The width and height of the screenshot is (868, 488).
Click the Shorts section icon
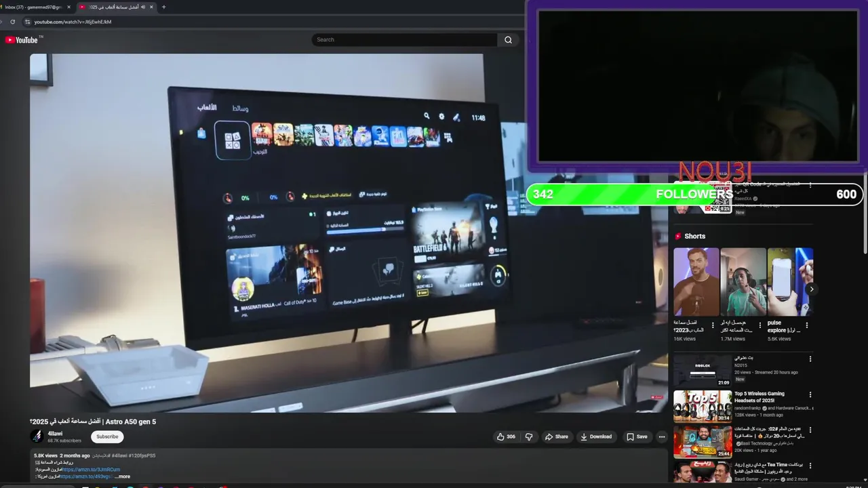(x=677, y=236)
